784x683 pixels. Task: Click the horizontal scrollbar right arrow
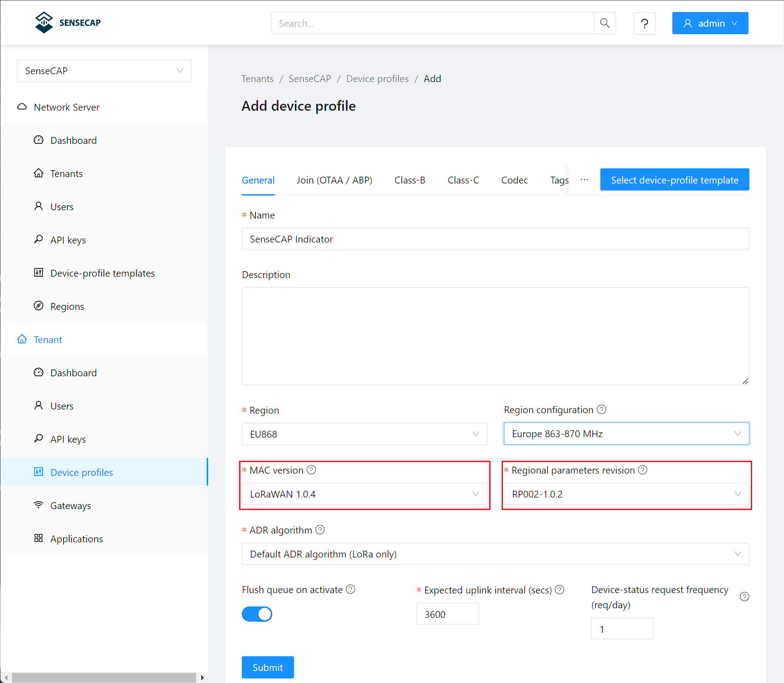click(x=202, y=677)
